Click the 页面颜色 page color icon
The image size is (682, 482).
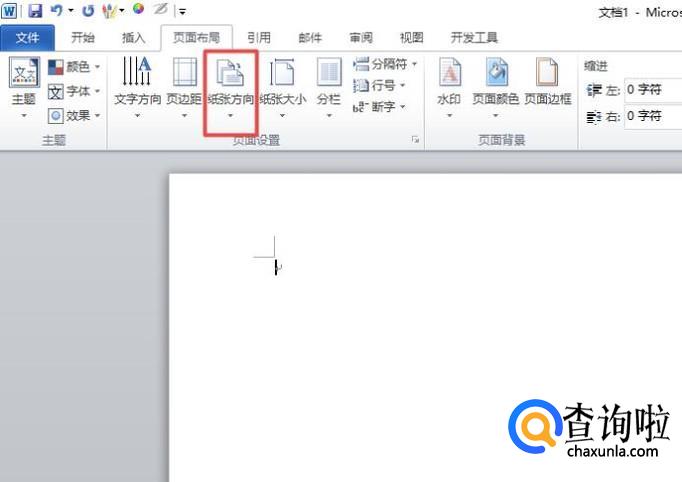pos(496,72)
